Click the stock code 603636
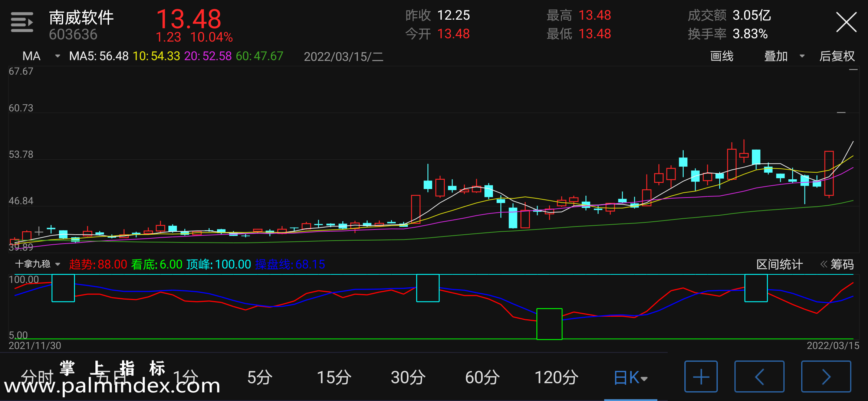Image resolution: width=868 pixels, height=401 pixels. click(x=73, y=35)
